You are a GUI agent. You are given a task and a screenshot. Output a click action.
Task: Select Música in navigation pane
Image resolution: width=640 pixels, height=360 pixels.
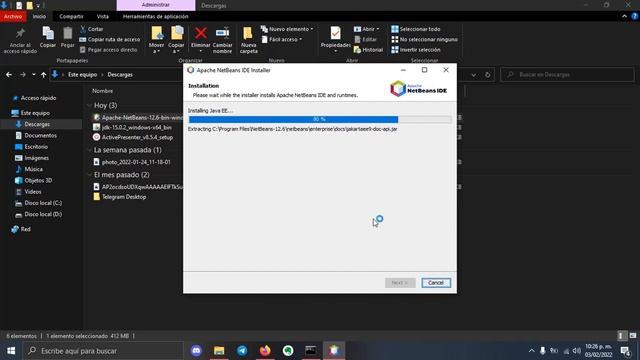(33, 169)
